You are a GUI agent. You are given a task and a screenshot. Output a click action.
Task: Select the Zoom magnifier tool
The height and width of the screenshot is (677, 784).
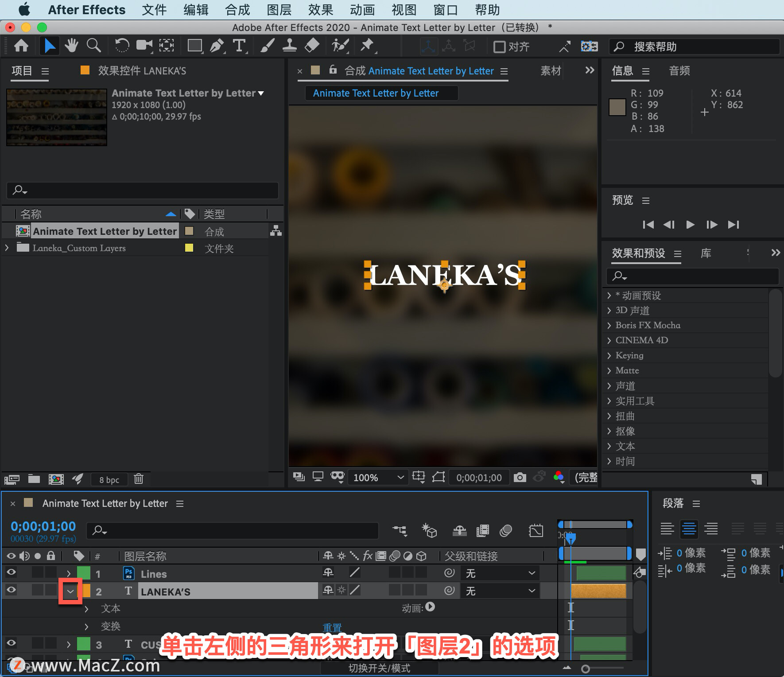click(93, 46)
